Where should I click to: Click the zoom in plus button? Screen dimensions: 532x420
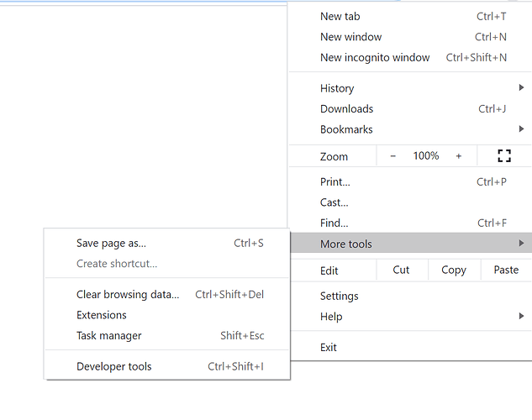click(x=458, y=156)
